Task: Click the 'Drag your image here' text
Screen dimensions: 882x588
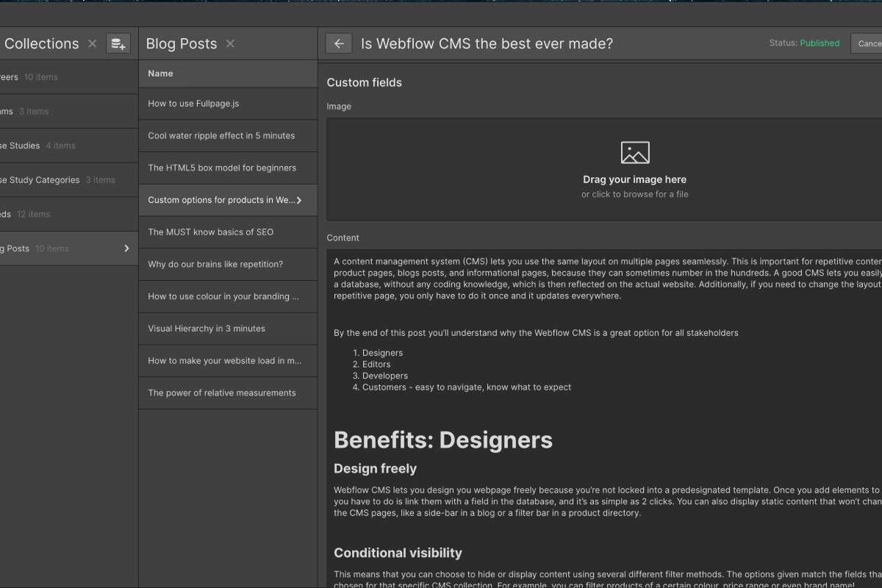Action: [635, 179]
